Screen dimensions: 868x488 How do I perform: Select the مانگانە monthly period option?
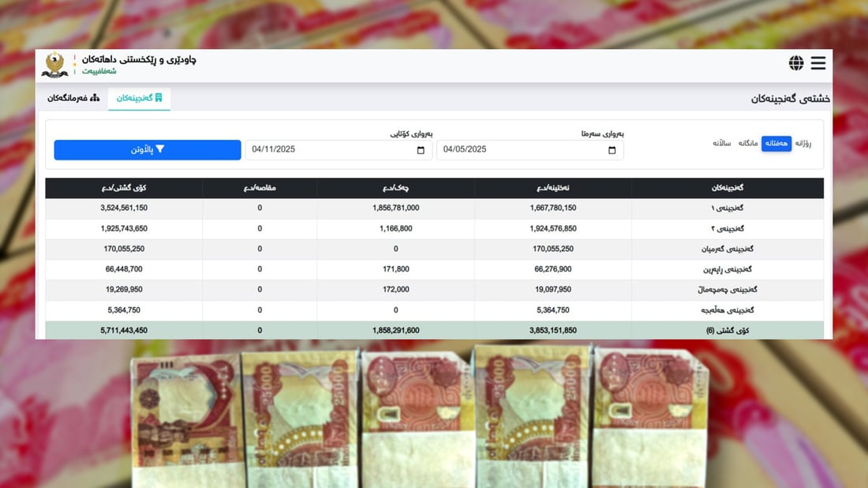tap(748, 143)
